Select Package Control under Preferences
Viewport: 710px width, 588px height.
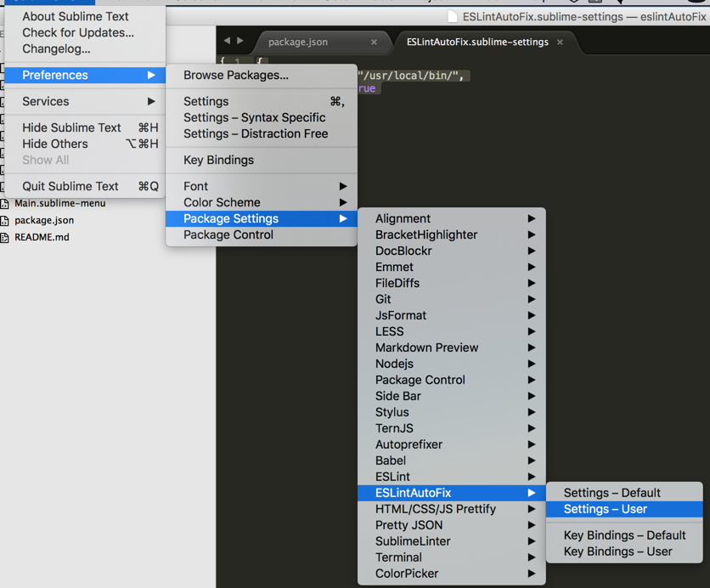tap(262, 235)
